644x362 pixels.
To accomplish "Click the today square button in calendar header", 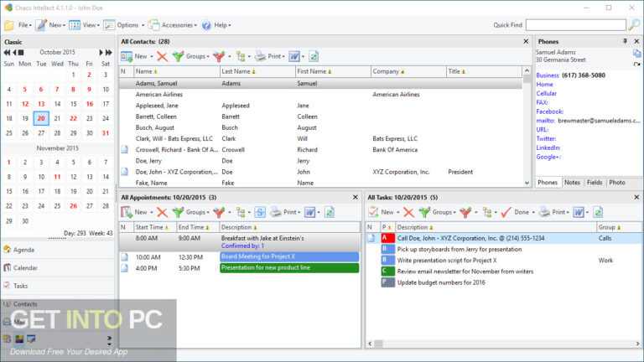I will coord(21,53).
